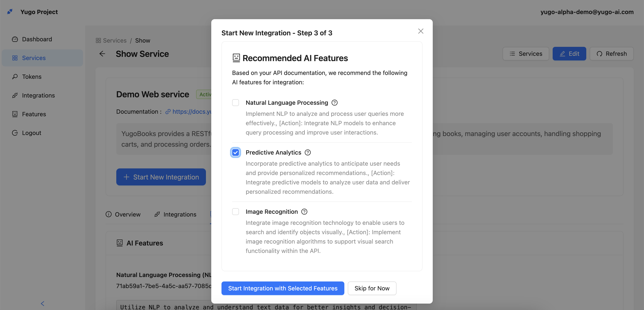644x310 pixels.
Task: Click help icon beside Natural Language Processing
Action: (x=334, y=103)
